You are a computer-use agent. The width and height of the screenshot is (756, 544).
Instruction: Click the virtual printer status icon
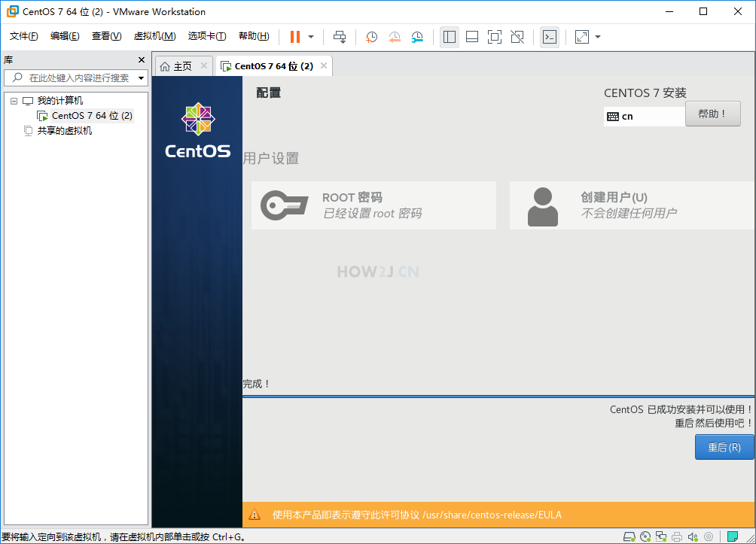pyautogui.click(x=677, y=536)
